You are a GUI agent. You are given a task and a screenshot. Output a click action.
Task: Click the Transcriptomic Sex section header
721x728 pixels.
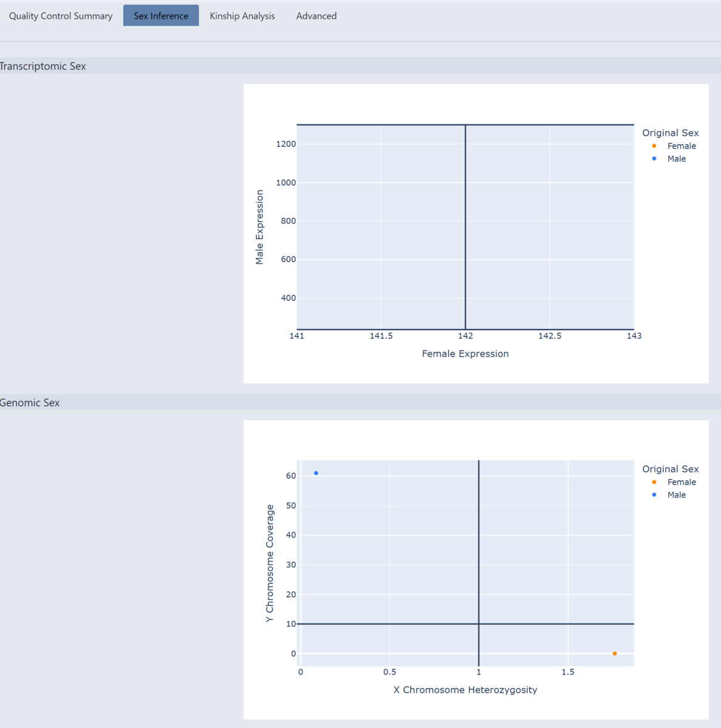pyautogui.click(x=360, y=66)
